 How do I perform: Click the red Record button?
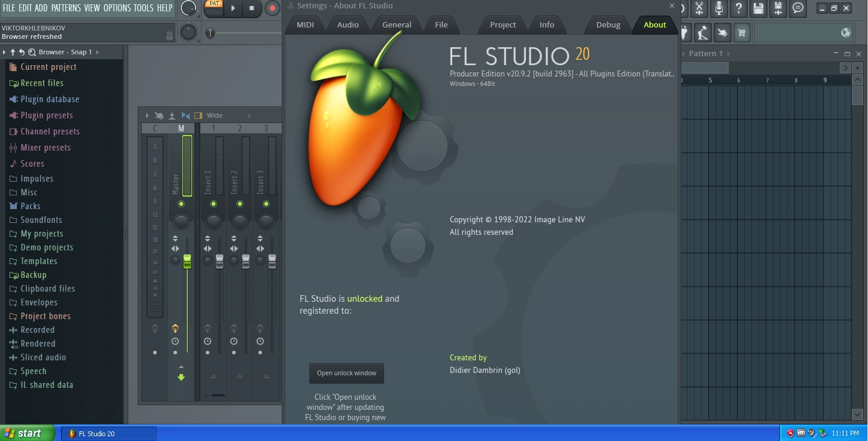click(x=272, y=8)
